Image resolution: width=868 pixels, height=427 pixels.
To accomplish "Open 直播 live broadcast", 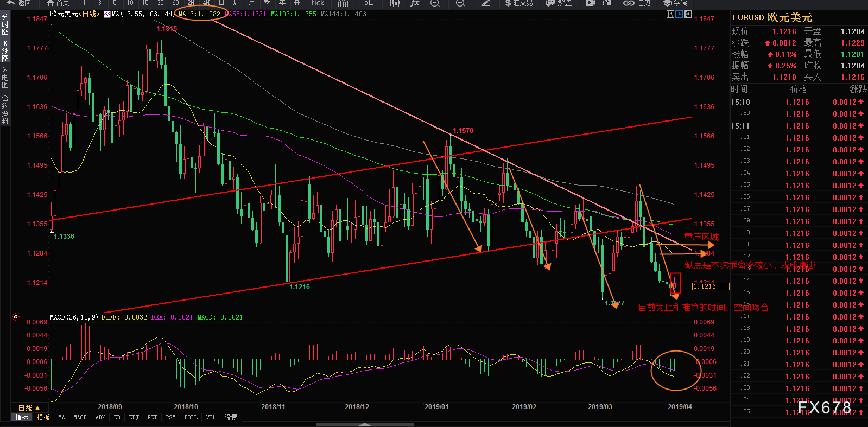I will 599,3.
